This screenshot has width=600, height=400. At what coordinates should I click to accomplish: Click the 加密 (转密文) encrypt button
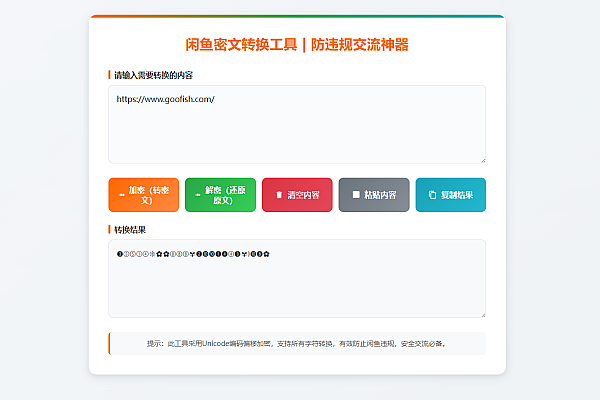pyautogui.click(x=143, y=195)
